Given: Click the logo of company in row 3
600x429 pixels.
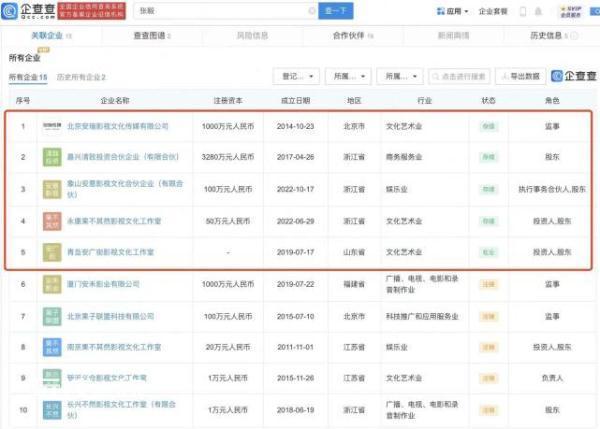Looking at the screenshot, I should tap(52, 189).
